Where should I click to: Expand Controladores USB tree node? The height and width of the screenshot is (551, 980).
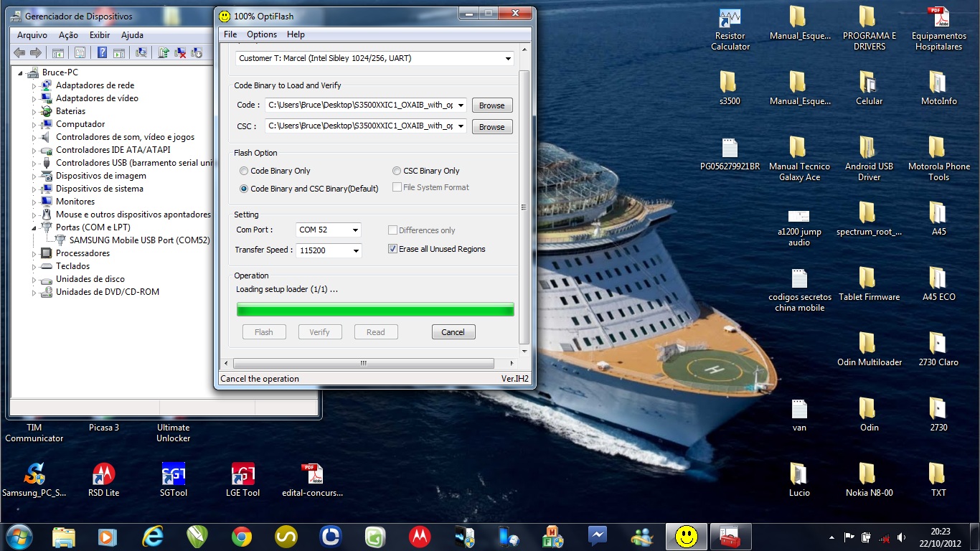[34, 163]
